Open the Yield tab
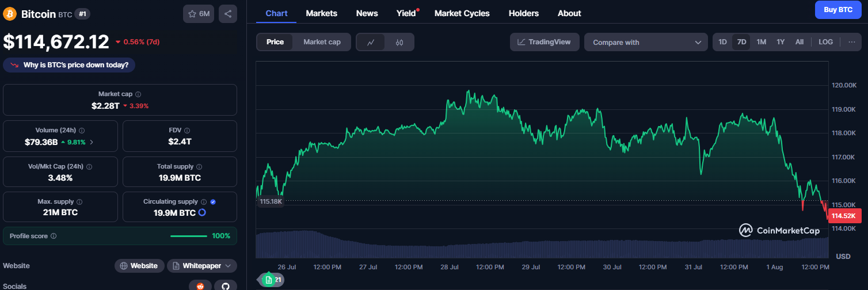This screenshot has width=868, height=290. coord(406,13)
